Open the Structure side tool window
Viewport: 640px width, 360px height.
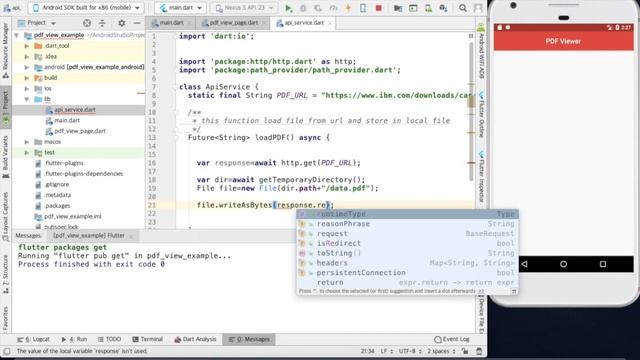(x=6, y=274)
